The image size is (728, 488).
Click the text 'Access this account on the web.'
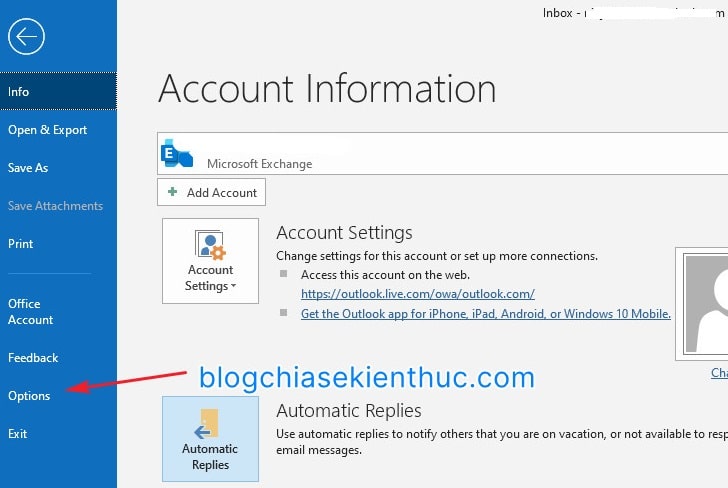pyautogui.click(x=385, y=275)
